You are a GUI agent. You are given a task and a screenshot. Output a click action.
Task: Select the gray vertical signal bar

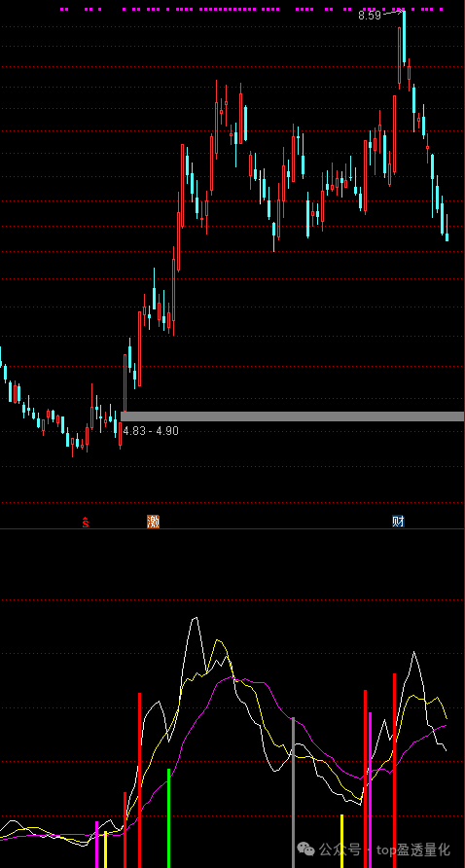tap(294, 793)
